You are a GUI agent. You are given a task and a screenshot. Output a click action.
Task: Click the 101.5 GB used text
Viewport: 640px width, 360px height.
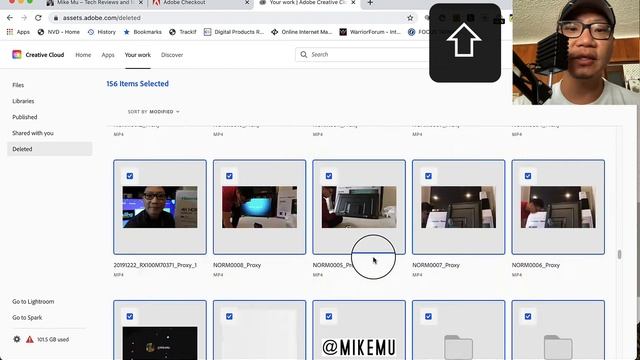tap(53, 340)
